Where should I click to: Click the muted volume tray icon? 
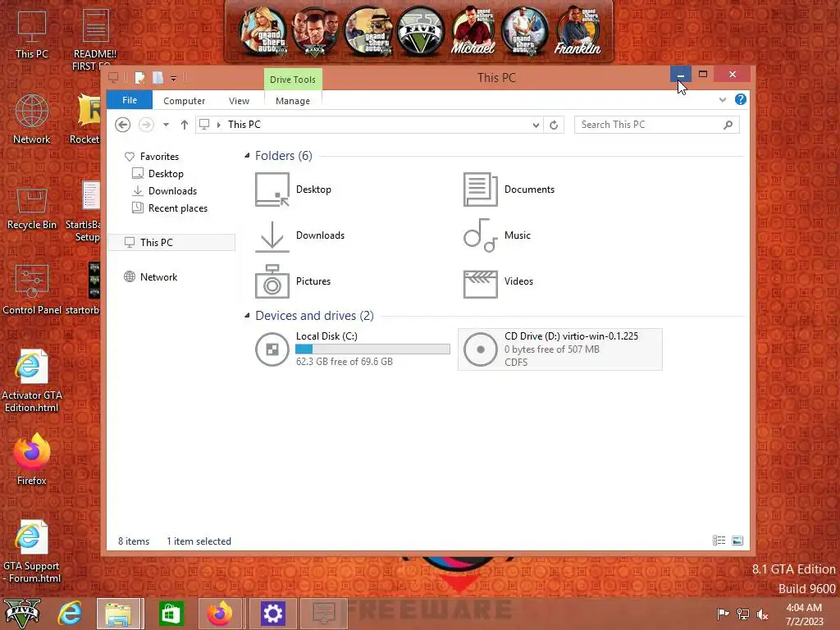coord(762,614)
